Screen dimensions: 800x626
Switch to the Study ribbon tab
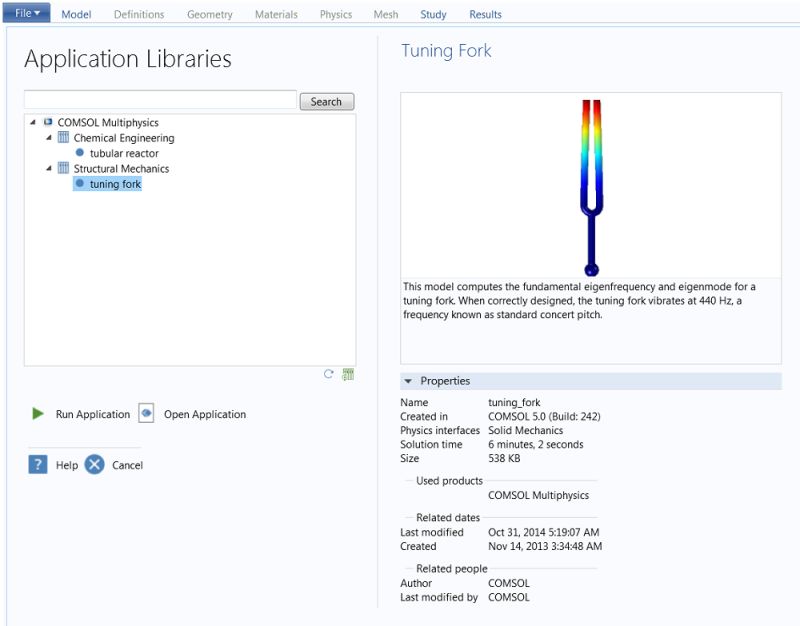(433, 14)
